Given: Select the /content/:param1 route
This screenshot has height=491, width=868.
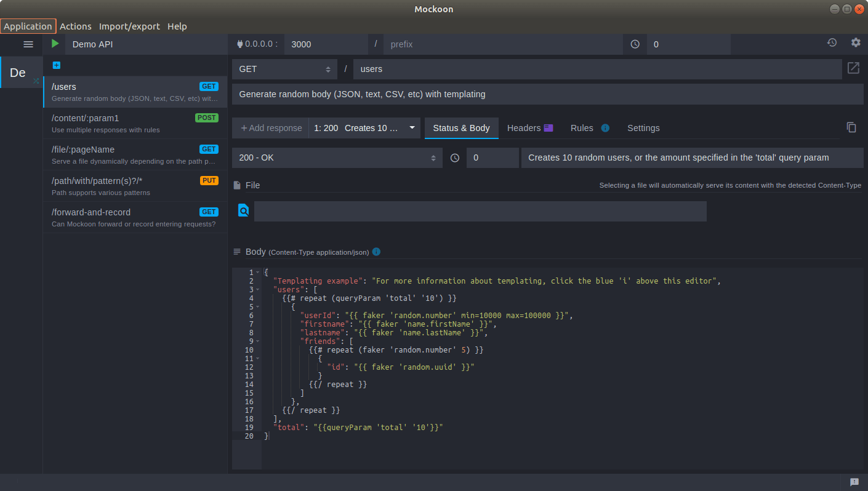Looking at the screenshot, I should pos(135,123).
